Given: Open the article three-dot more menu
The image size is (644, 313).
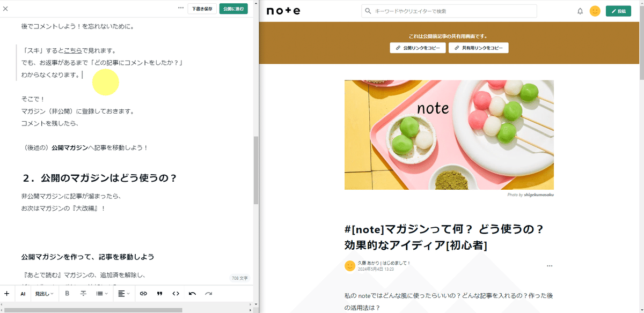Looking at the screenshot, I should pyautogui.click(x=550, y=266).
